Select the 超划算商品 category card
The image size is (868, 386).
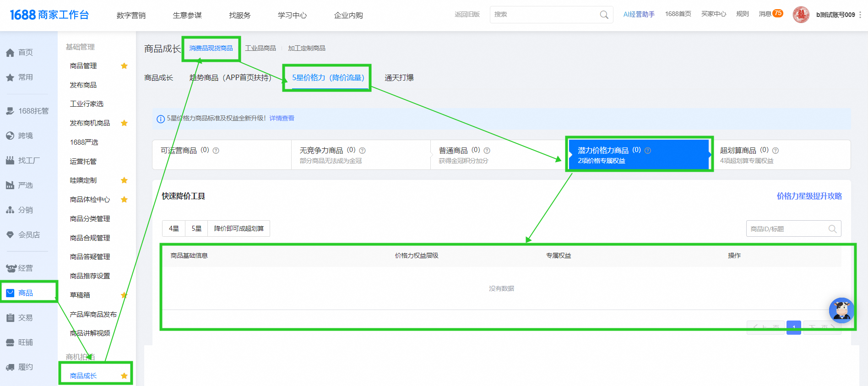coord(781,155)
